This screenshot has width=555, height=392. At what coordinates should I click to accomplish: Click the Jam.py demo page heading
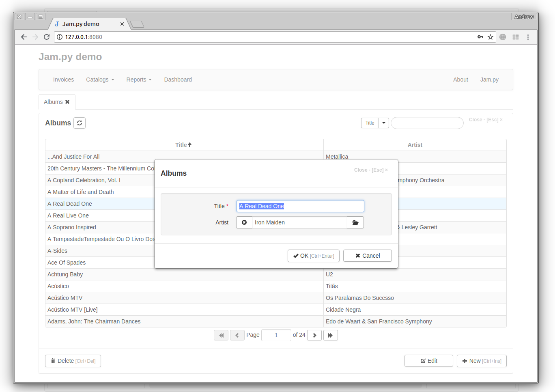(x=70, y=57)
